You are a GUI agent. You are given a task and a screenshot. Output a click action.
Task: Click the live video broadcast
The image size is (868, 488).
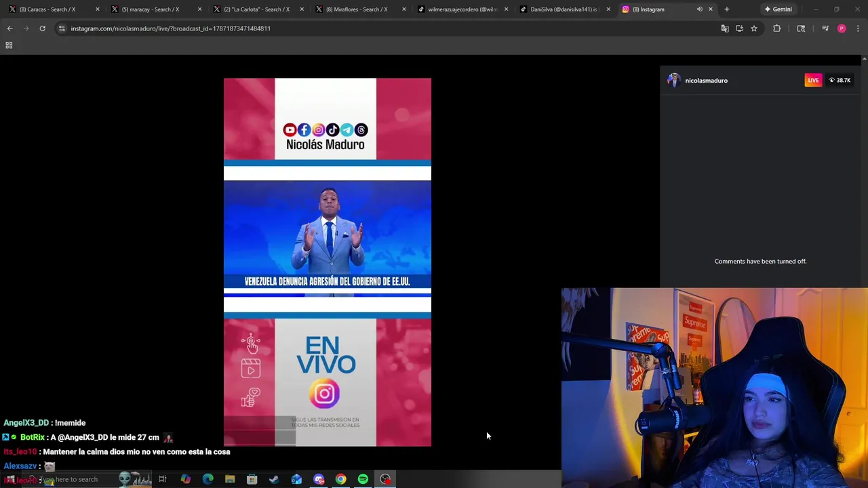point(328,262)
